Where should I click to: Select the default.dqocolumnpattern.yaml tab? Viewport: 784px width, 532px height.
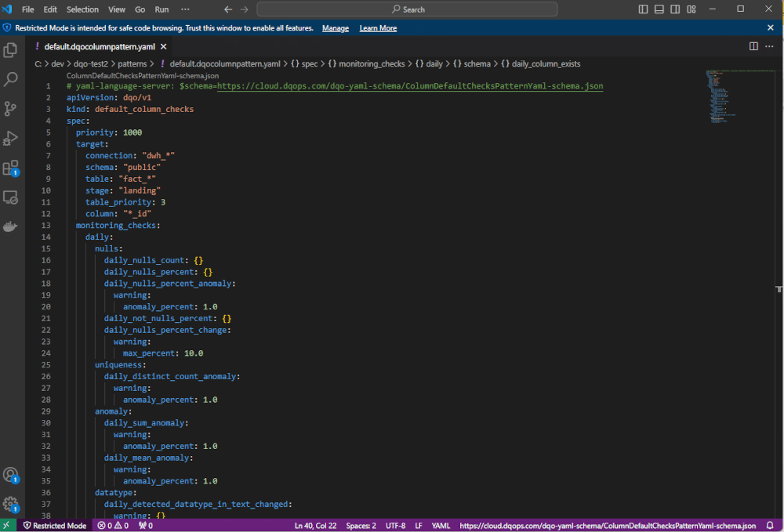point(100,46)
